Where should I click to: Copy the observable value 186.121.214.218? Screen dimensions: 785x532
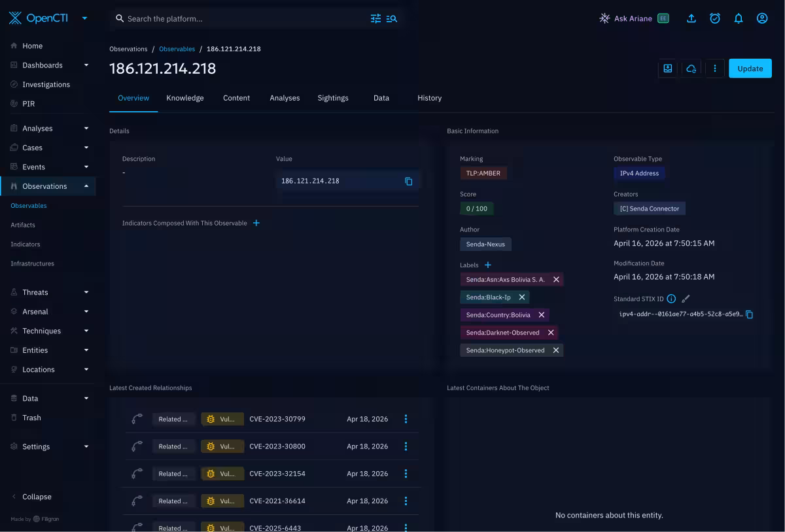409,181
